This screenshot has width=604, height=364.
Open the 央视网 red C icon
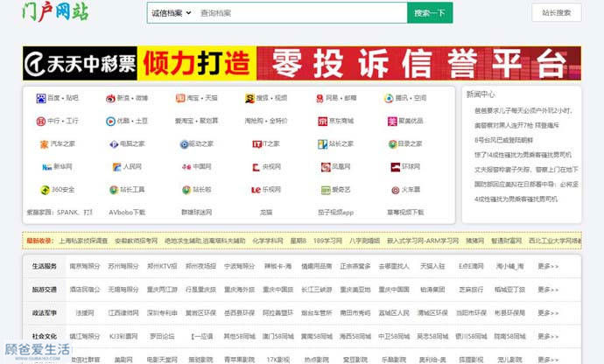(x=256, y=167)
